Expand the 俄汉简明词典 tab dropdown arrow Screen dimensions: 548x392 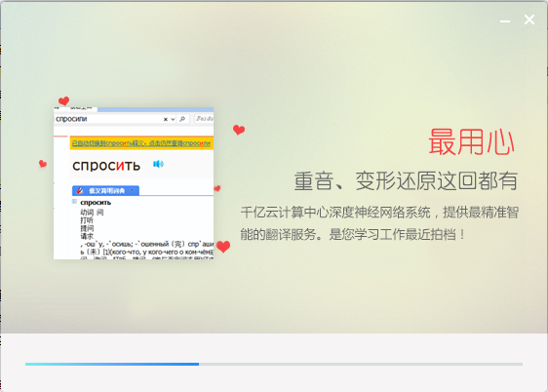point(132,191)
